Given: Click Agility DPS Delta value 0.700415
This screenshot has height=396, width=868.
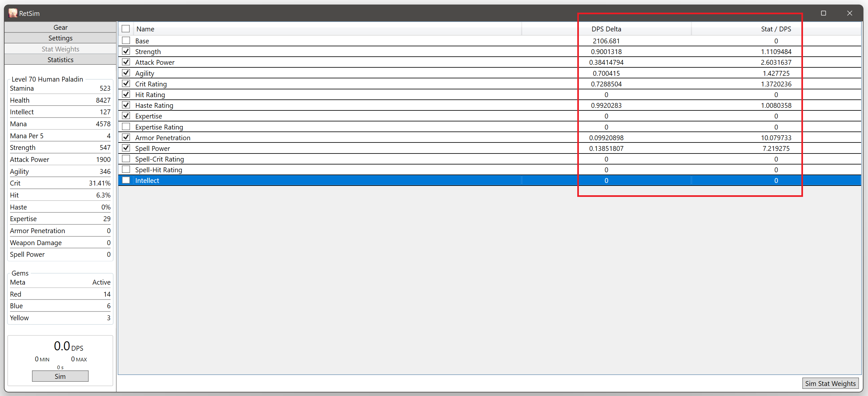Looking at the screenshot, I should pos(606,73).
